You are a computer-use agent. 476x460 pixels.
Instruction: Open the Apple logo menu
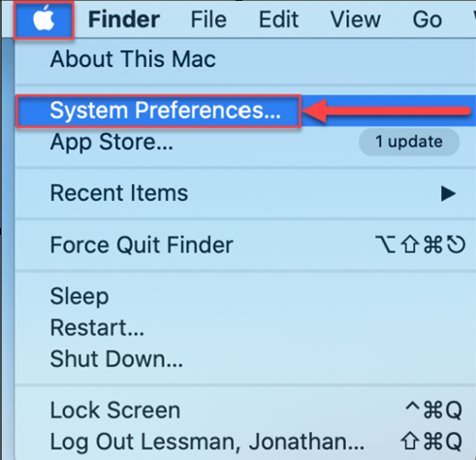[44, 19]
